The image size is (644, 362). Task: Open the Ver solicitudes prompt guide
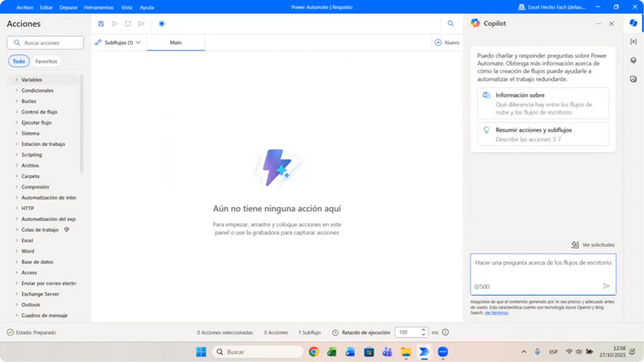[593, 245]
